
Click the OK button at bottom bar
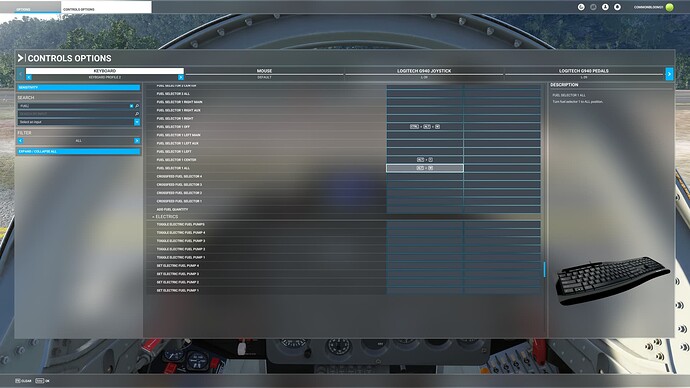43,381
